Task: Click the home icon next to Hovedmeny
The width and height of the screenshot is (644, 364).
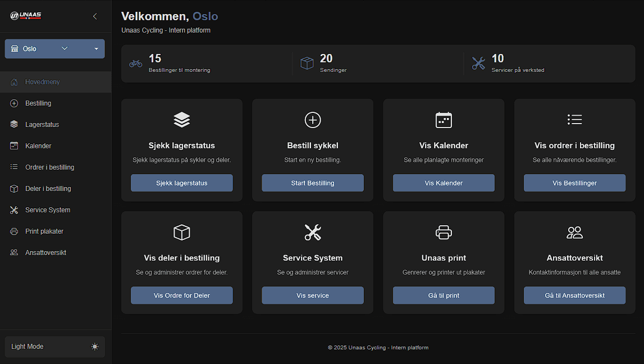Action: (14, 82)
